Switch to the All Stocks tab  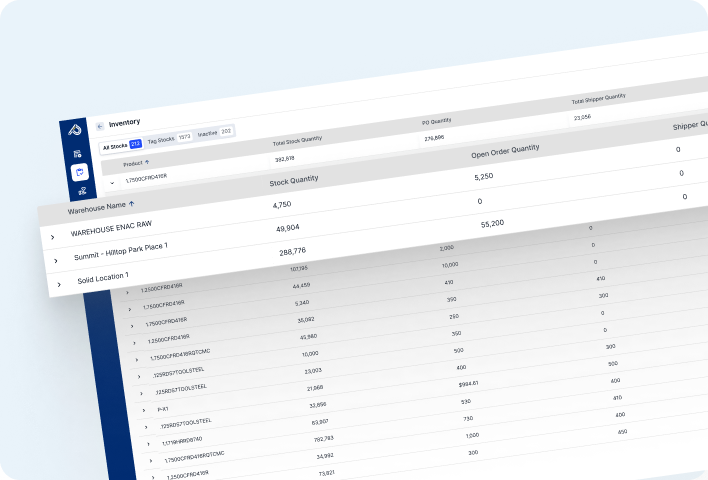[x=122, y=145]
